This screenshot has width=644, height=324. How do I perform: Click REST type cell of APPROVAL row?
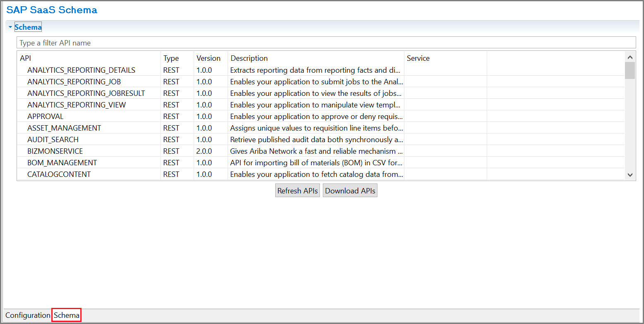pyautogui.click(x=171, y=117)
